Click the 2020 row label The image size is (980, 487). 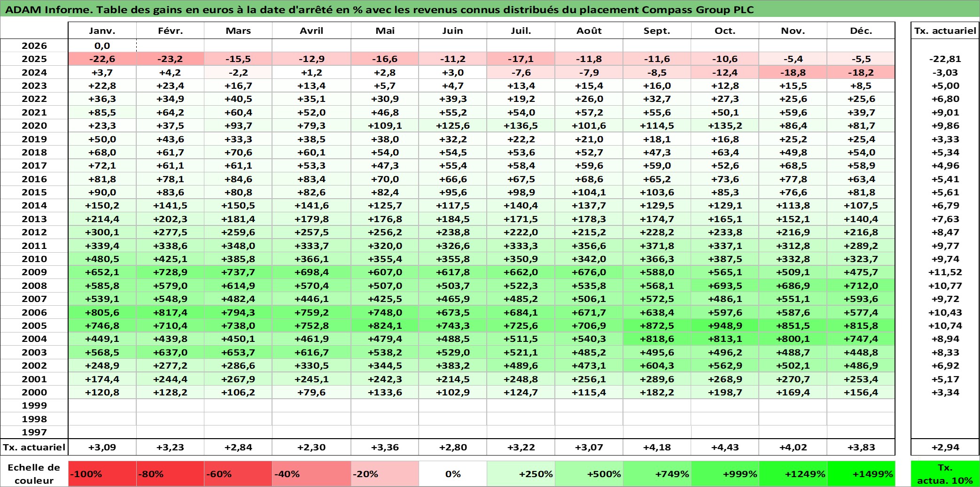click(x=34, y=125)
